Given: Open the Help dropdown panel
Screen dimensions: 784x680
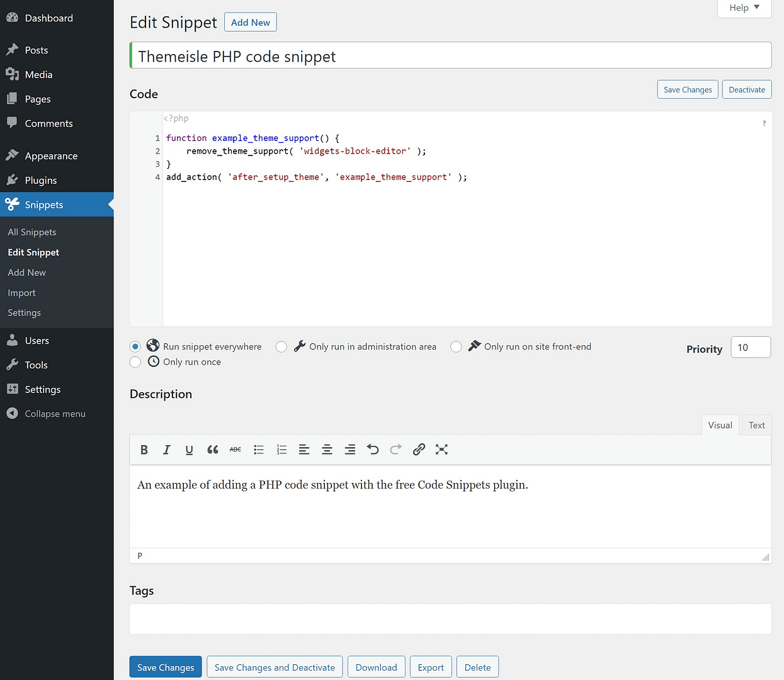Looking at the screenshot, I should pyautogui.click(x=744, y=8).
